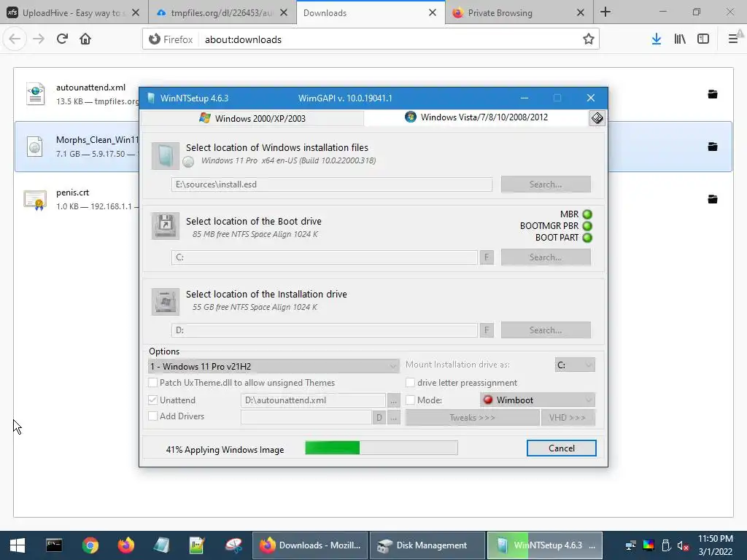Browse for drivers folder with ... button
This screenshot has height=560, width=747.
(393, 418)
